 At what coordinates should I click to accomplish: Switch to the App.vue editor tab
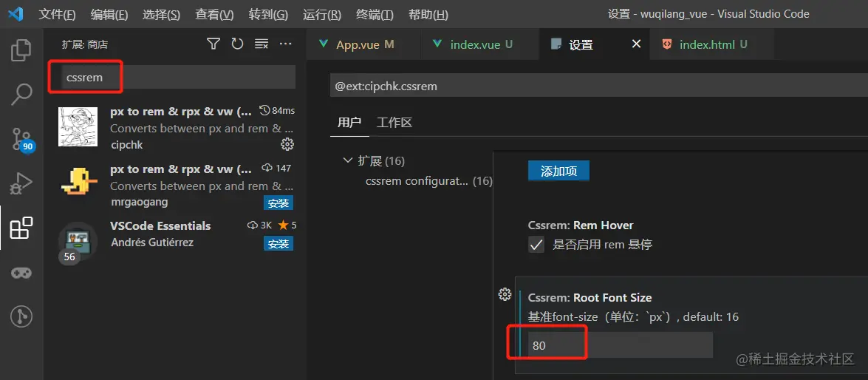pyautogui.click(x=363, y=44)
